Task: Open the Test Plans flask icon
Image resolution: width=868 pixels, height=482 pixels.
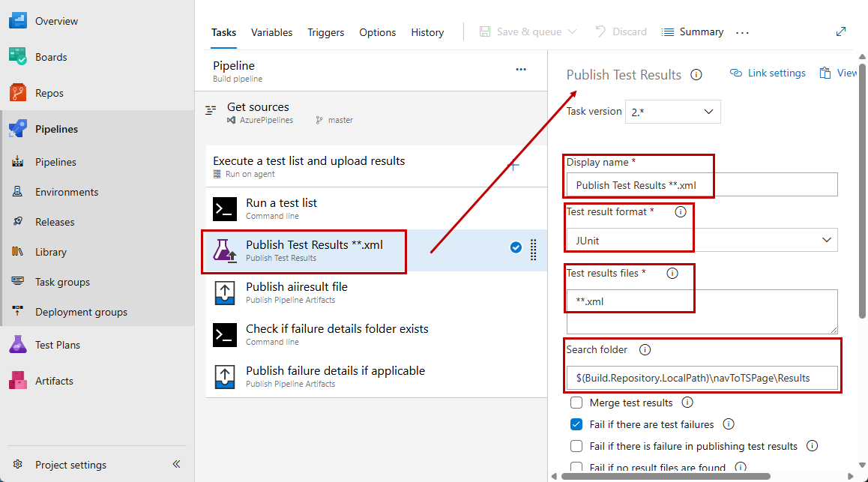Action: pyautogui.click(x=18, y=344)
